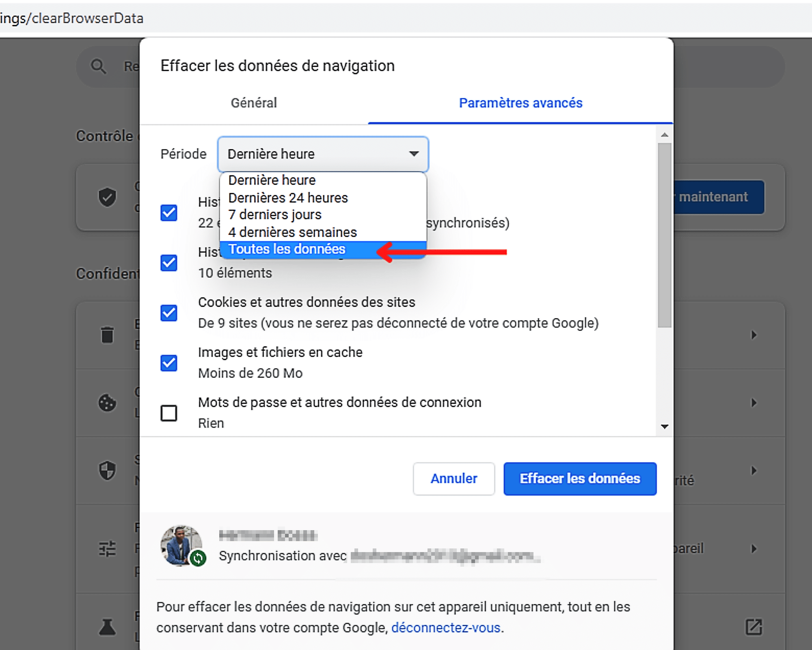Click the dialog scrollbar down arrow
This screenshot has width=812, height=650.
[665, 427]
